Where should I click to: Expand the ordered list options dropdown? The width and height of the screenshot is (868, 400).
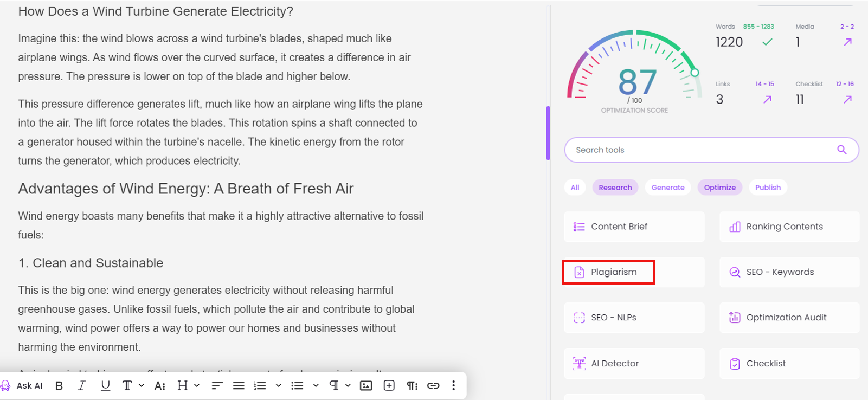[278, 385]
